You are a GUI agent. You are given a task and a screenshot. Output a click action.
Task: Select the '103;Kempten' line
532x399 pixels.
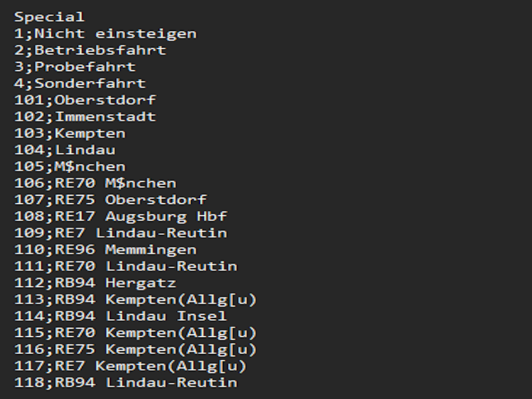tap(70, 133)
